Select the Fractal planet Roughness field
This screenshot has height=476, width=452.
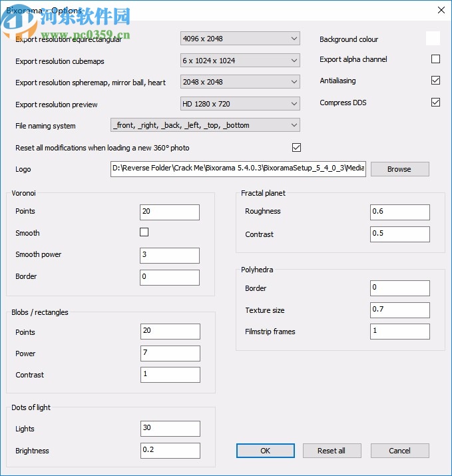pos(399,212)
